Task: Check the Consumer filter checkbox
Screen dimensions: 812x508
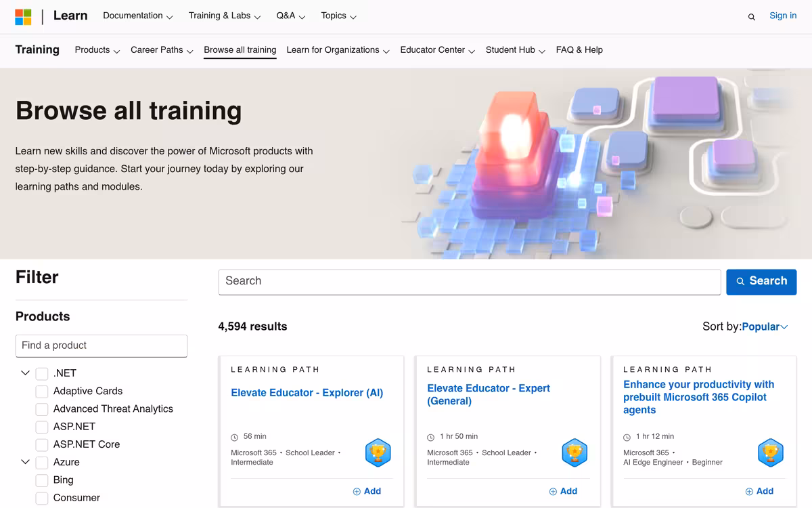Action: (42, 499)
